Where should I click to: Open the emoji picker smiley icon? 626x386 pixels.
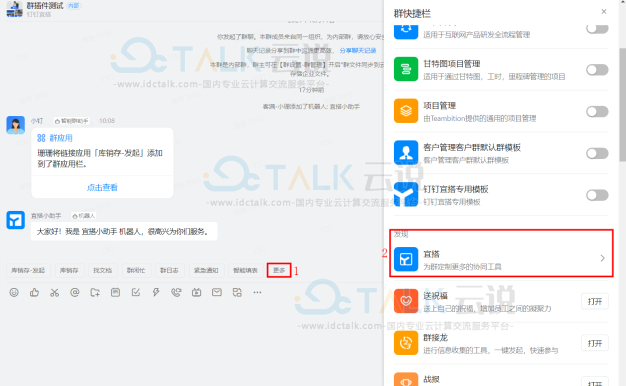tap(14, 293)
